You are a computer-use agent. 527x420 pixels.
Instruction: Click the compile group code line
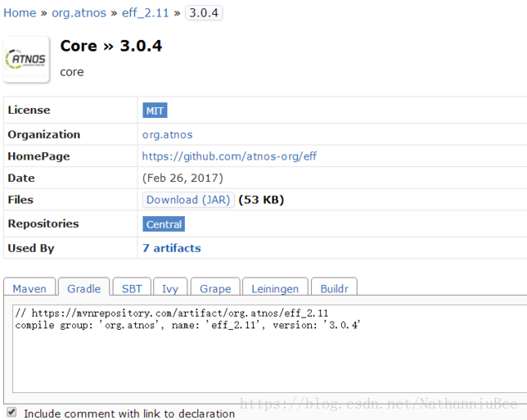[x=187, y=325]
